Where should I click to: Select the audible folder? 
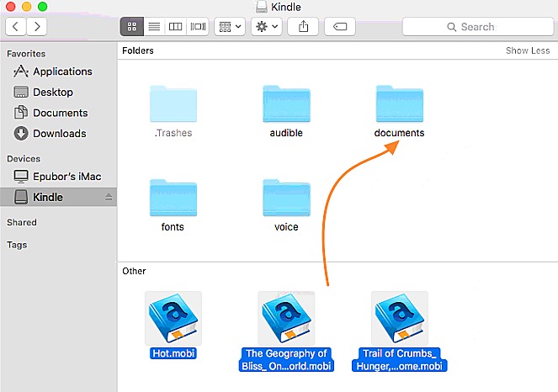[x=286, y=104]
